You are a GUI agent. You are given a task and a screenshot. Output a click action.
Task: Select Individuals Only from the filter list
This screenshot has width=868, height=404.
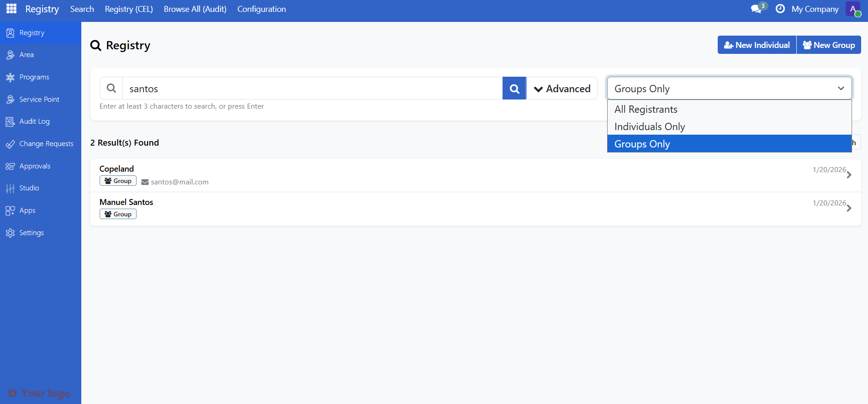tap(729, 127)
